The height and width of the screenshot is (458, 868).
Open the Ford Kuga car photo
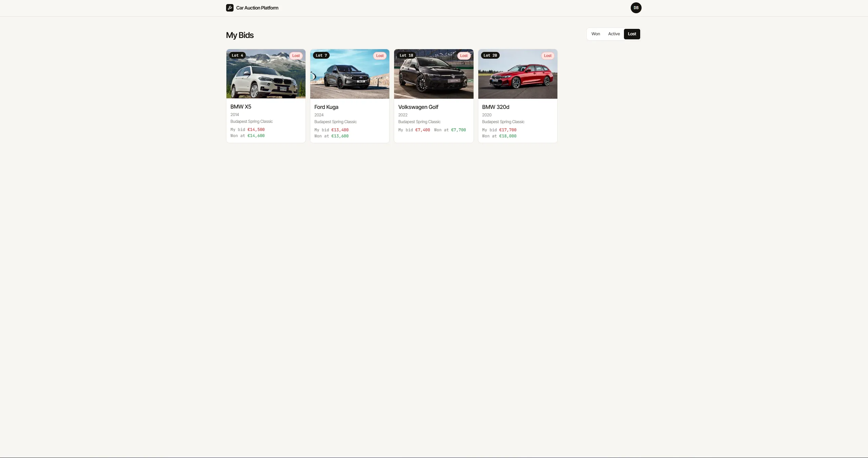click(350, 74)
